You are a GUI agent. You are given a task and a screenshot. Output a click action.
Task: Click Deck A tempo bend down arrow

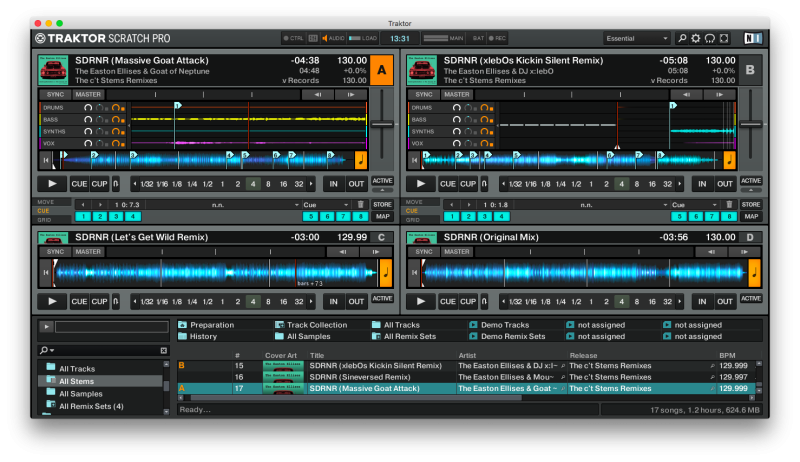(317, 94)
